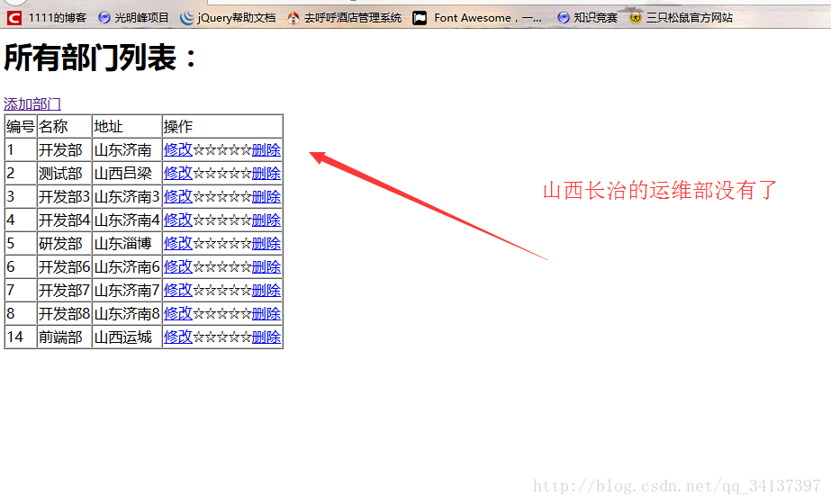Click the 添加部门 link
The image size is (831, 504).
(32, 103)
